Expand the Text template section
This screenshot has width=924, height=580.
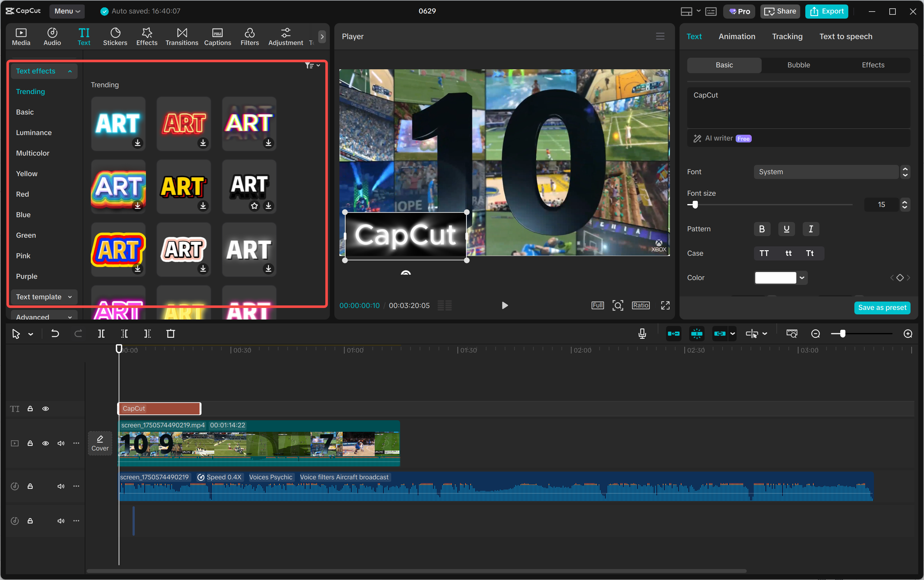(x=43, y=296)
